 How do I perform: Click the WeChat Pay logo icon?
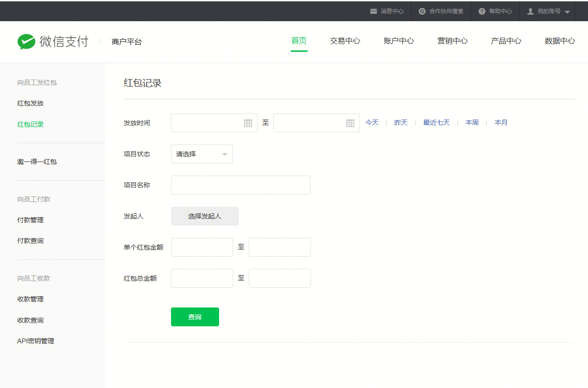[26, 41]
